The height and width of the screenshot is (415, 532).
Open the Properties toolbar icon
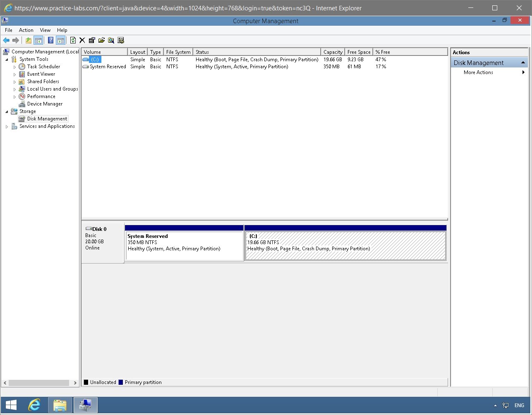[92, 40]
